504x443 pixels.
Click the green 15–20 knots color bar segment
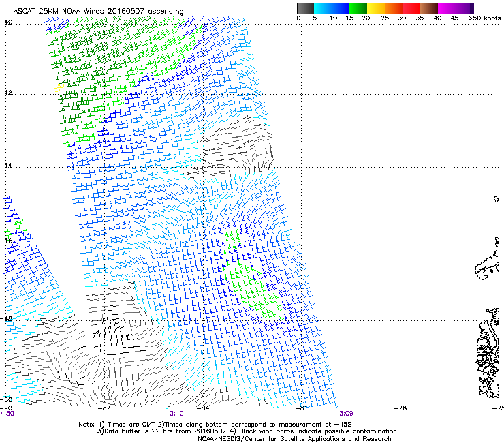[358, 8]
